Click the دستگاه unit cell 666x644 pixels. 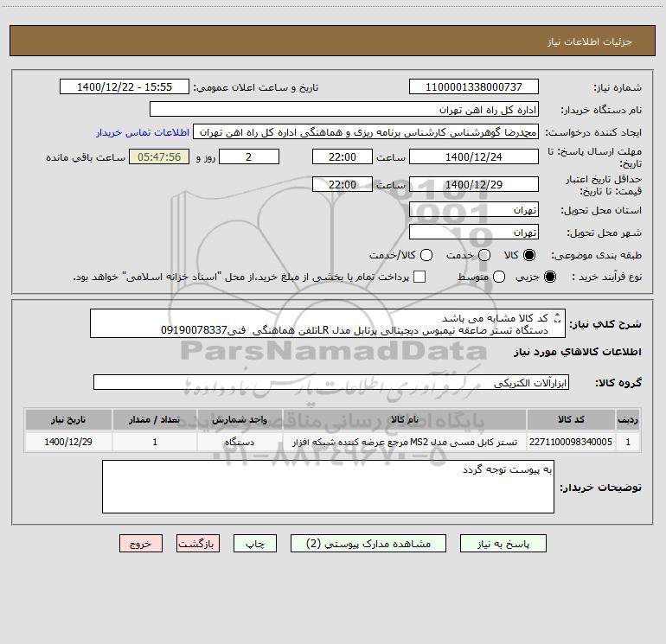point(240,442)
